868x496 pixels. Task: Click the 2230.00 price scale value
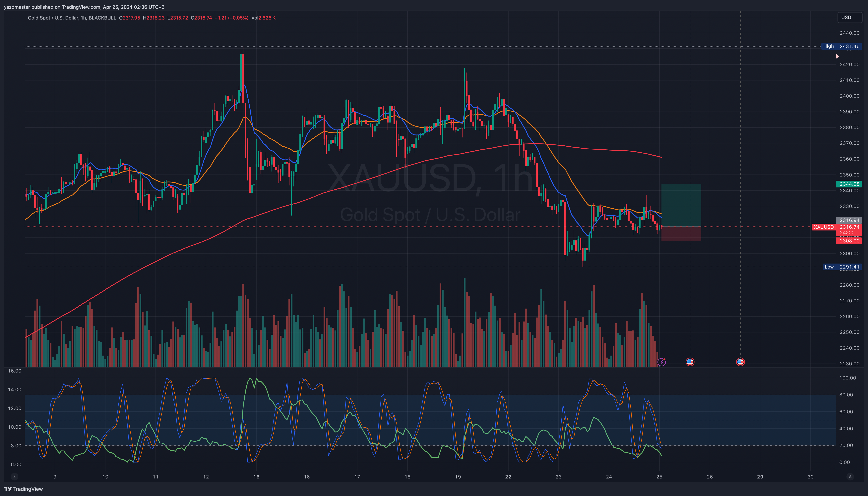tap(849, 364)
